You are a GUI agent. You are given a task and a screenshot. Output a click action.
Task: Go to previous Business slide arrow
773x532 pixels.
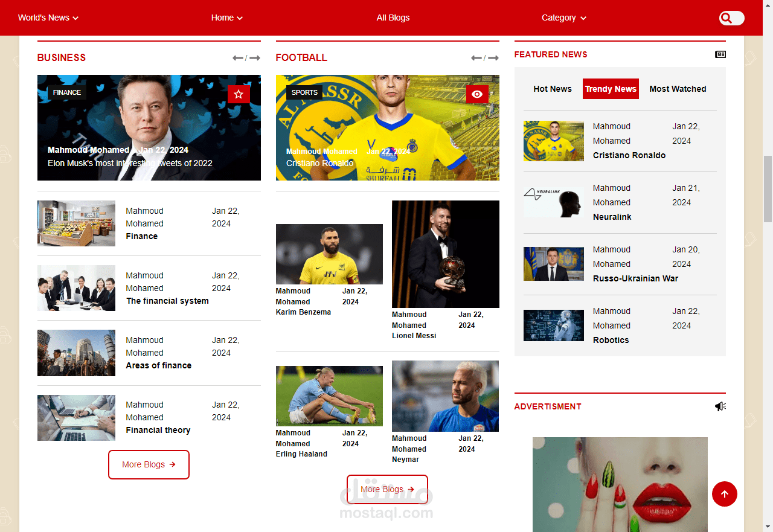coord(238,58)
